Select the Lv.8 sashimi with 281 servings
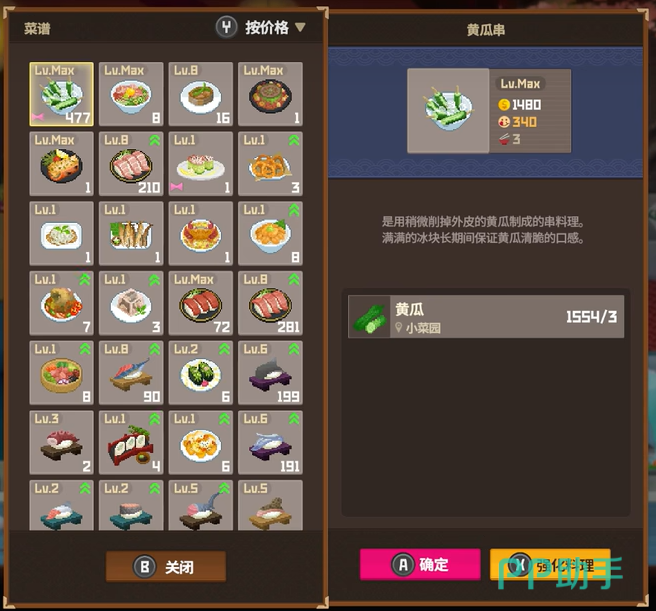 click(270, 303)
